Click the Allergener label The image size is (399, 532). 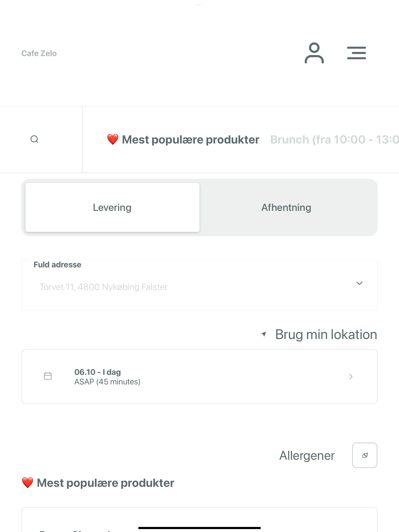307,455
